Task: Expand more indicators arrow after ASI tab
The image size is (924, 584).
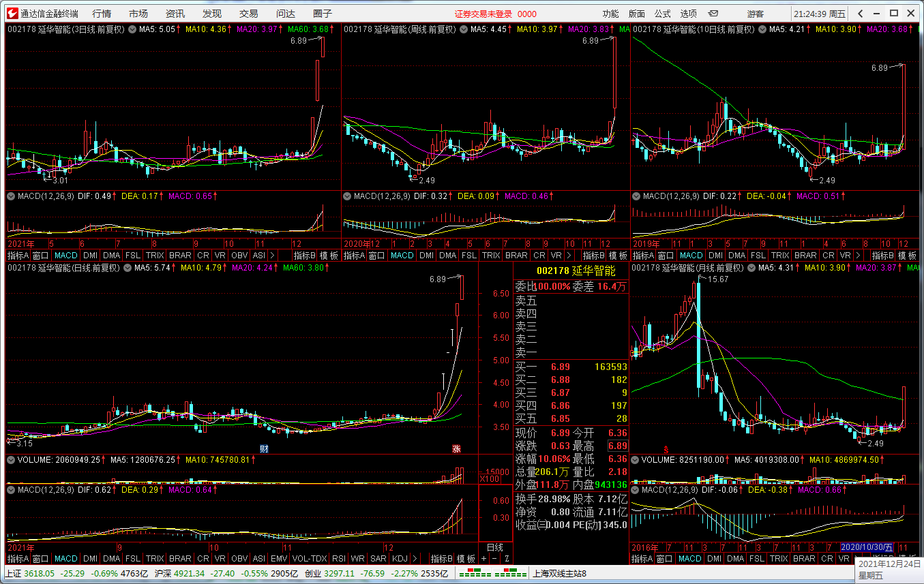Action: click(x=273, y=256)
